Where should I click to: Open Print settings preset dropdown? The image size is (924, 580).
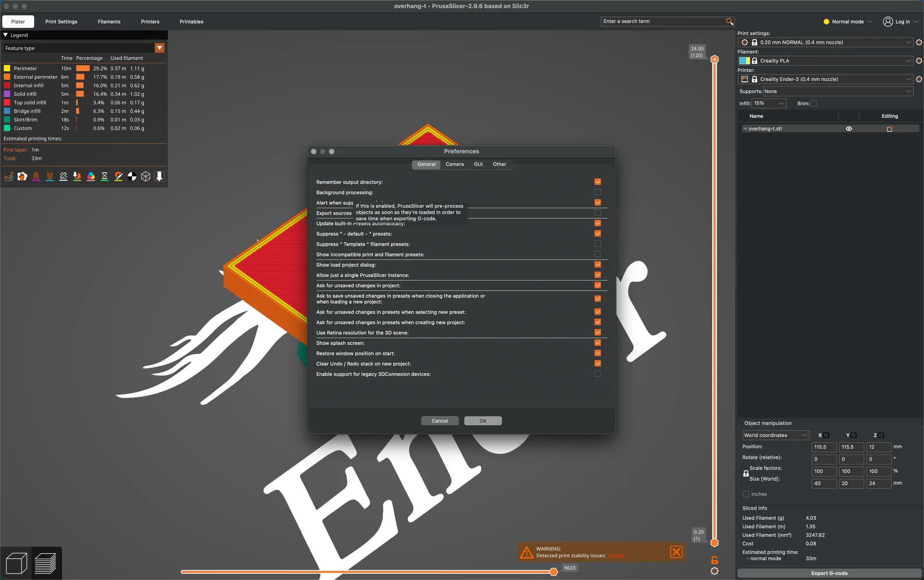click(x=825, y=43)
